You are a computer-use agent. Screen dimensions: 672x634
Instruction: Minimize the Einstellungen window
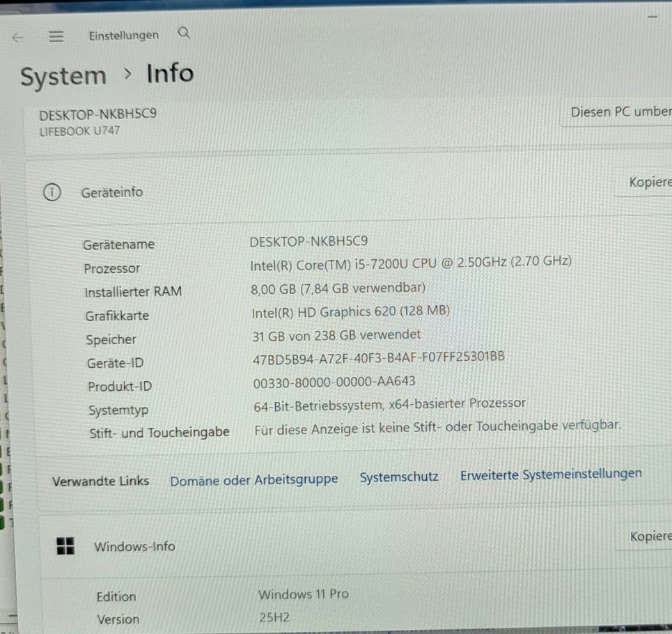(x=653, y=16)
